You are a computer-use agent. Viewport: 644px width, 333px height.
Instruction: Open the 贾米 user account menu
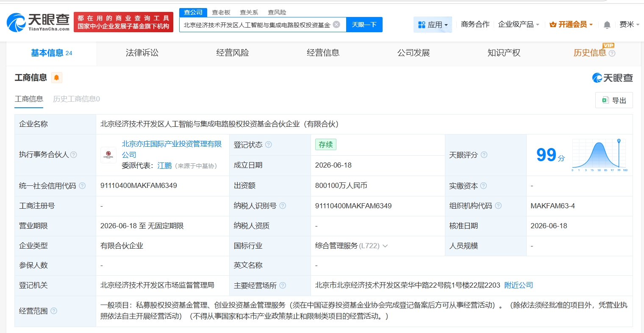click(x=629, y=25)
